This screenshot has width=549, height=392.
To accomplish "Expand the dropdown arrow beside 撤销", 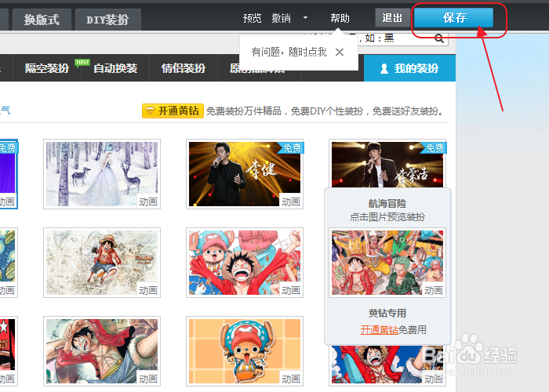I will [x=305, y=17].
